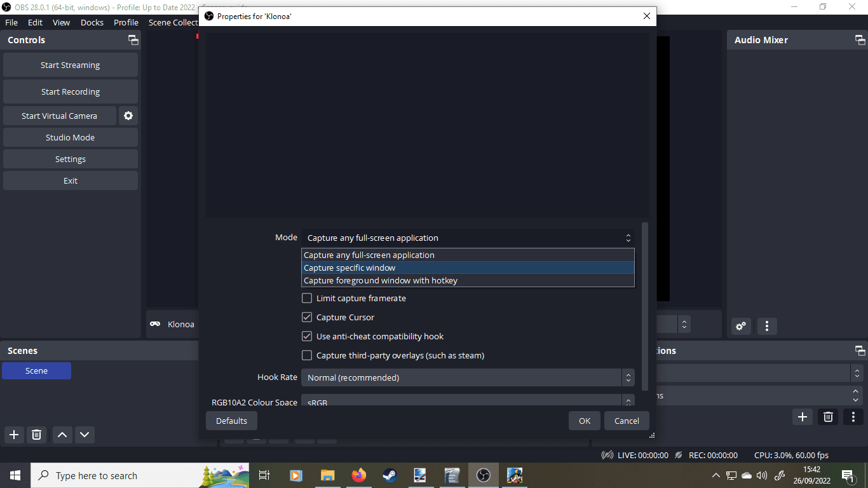868x488 pixels.
Task: Open OBS Settings from Controls
Action: 71,159
